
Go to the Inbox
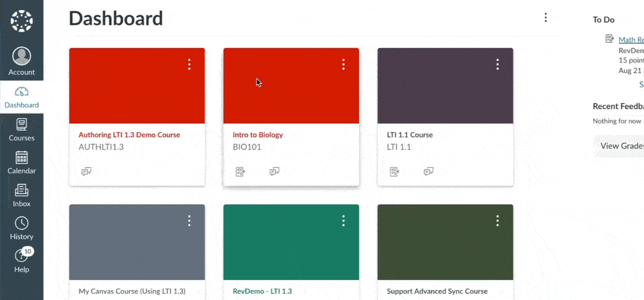pyautogui.click(x=21, y=195)
